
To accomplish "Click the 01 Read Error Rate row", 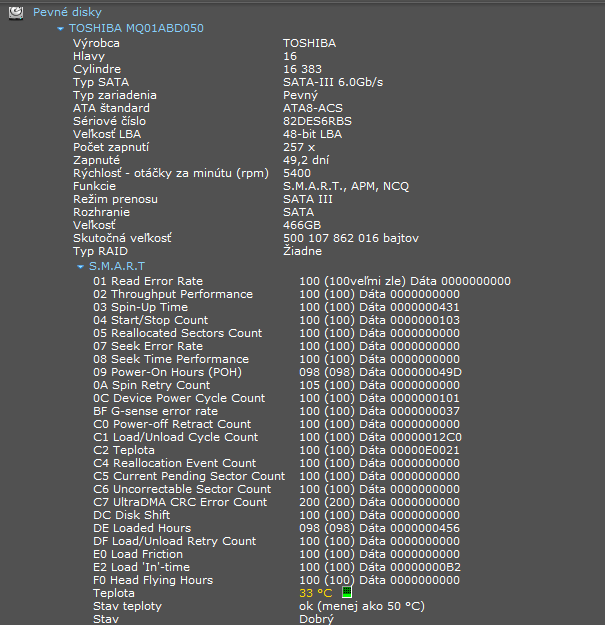I will [x=302, y=281].
